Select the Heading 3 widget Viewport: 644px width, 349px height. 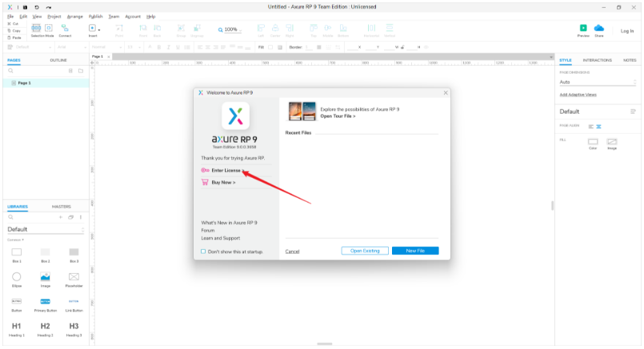click(74, 329)
